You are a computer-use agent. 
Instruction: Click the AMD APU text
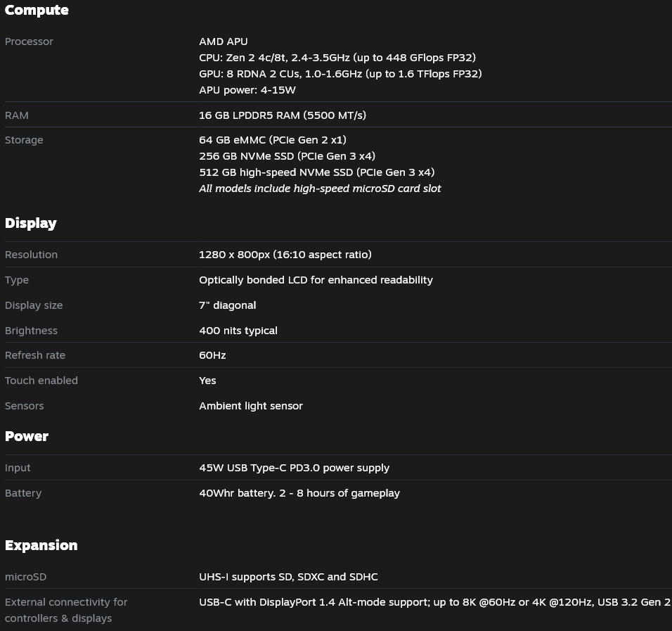click(224, 42)
